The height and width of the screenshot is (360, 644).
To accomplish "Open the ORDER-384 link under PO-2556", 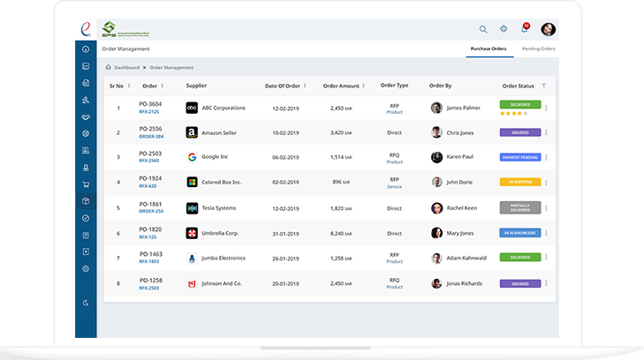I will (x=151, y=137).
